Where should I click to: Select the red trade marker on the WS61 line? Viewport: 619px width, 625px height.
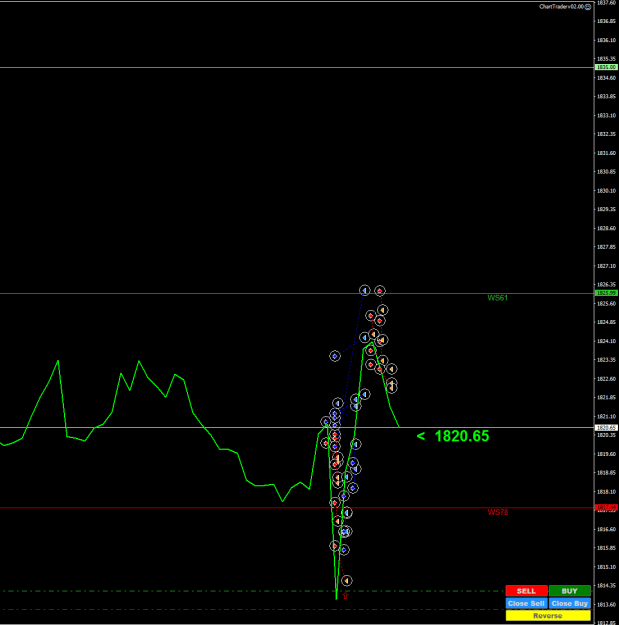click(379, 291)
